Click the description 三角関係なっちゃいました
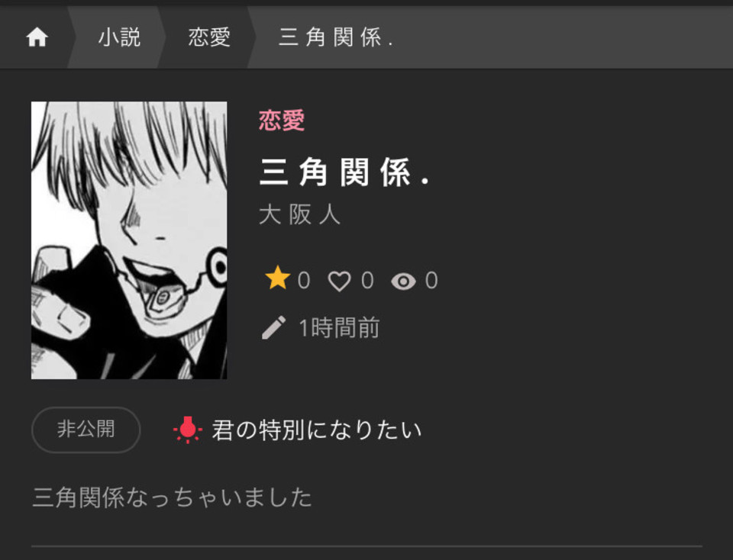This screenshot has height=560, width=733. pyautogui.click(x=172, y=497)
